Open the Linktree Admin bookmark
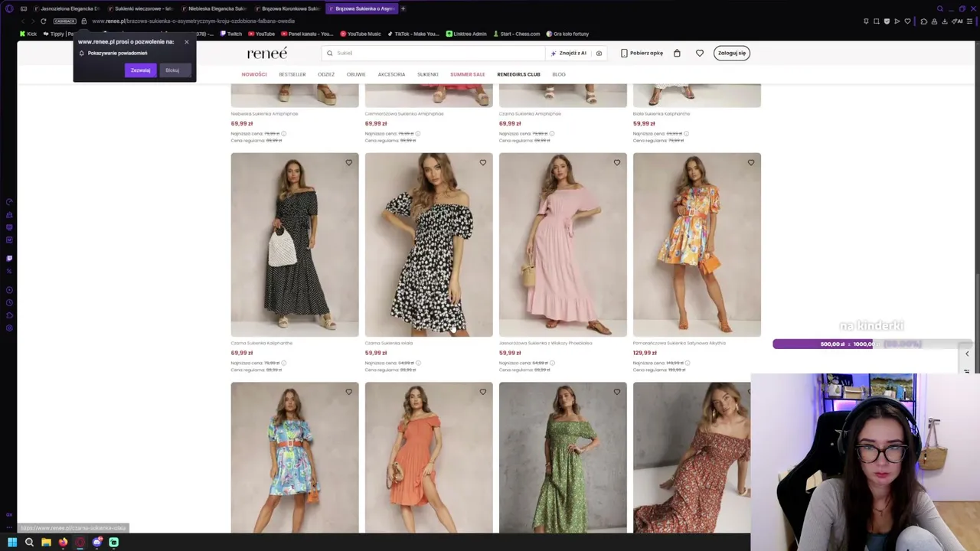This screenshot has width=980, height=551. point(467,34)
